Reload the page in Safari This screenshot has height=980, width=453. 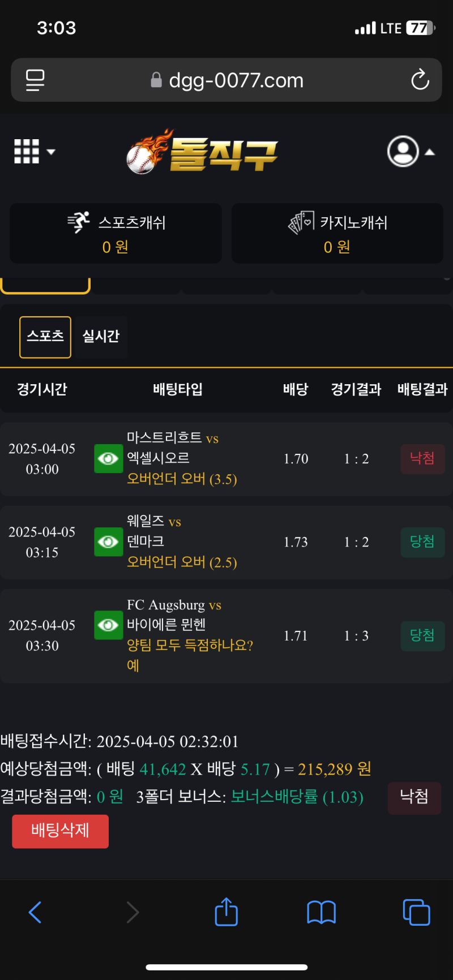pos(420,80)
